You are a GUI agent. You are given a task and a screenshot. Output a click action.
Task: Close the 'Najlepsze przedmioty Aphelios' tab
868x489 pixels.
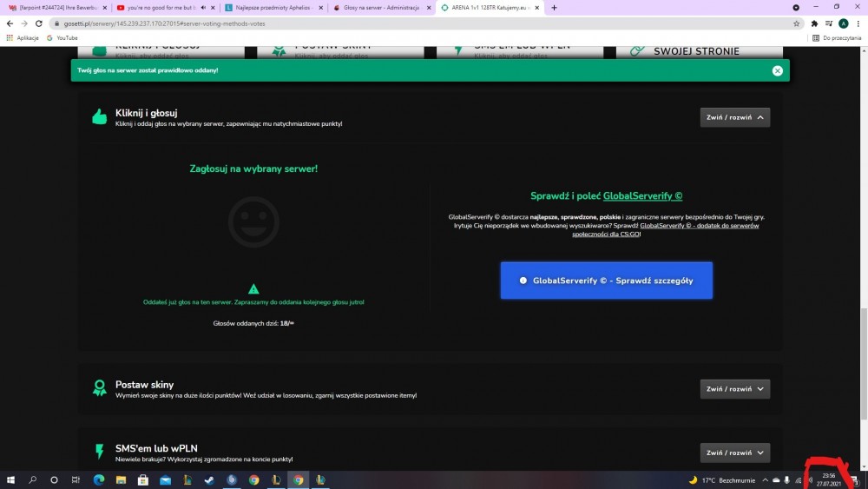pos(320,8)
